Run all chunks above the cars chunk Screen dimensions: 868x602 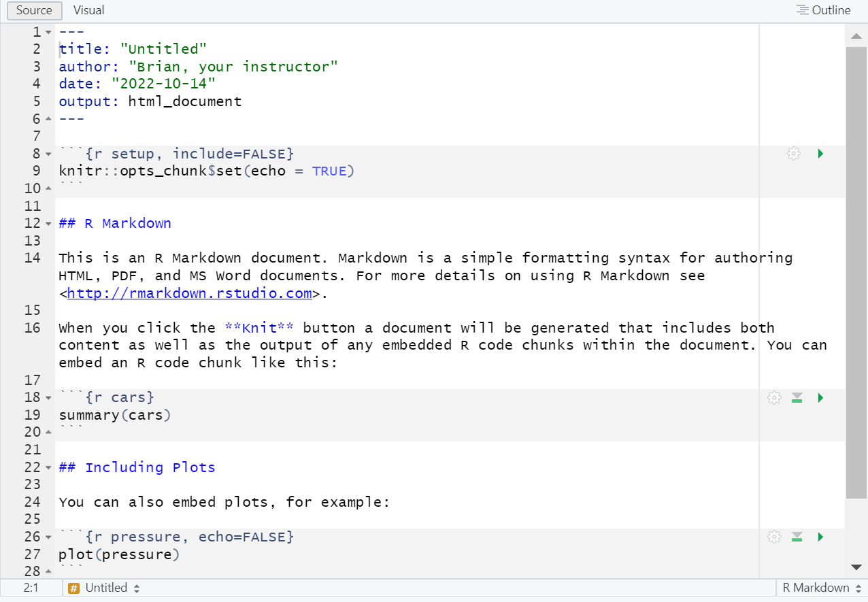pyautogui.click(x=797, y=397)
